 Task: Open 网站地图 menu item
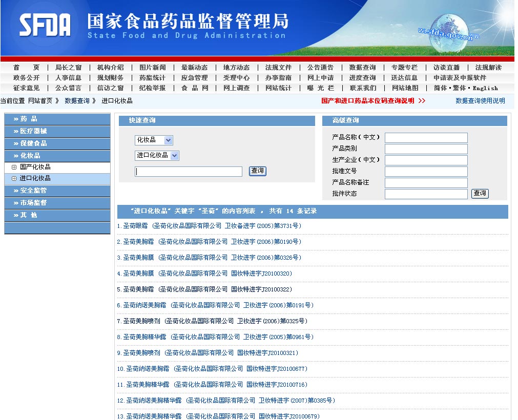[405, 88]
